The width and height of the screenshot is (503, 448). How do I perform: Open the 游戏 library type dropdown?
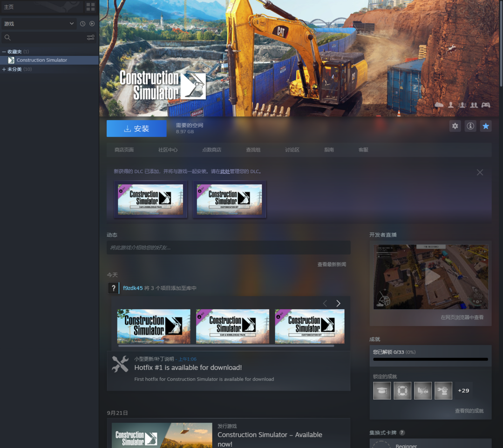coord(39,24)
